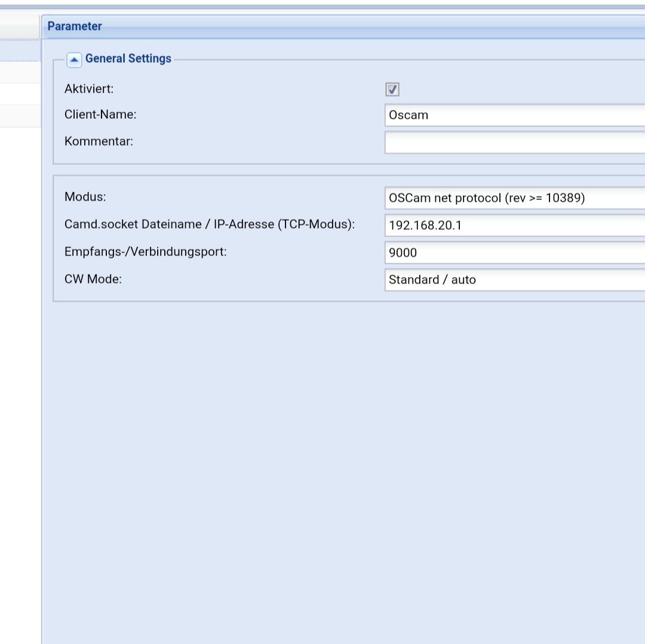Click the Aktiviert: label
The image size is (645, 644).
[89, 89]
